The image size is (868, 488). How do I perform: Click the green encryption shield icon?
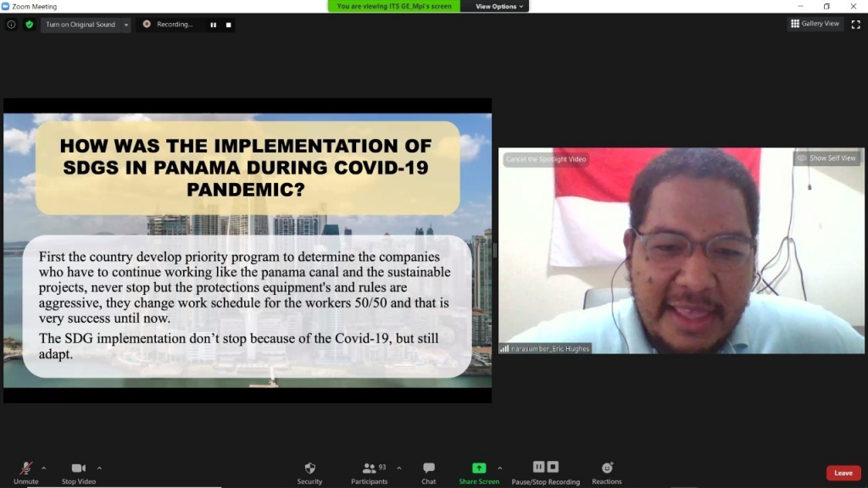point(29,25)
